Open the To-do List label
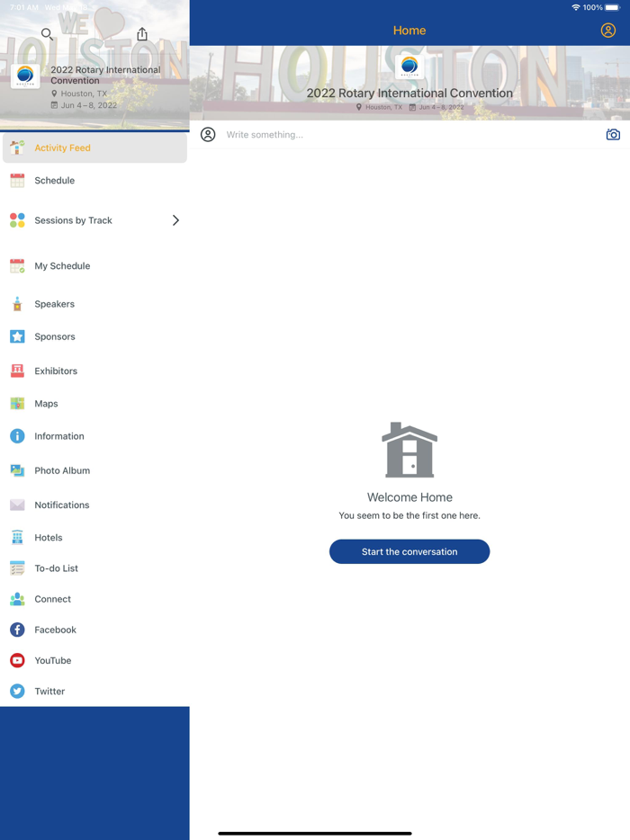Screen dimensions: 630x840 tap(57, 567)
